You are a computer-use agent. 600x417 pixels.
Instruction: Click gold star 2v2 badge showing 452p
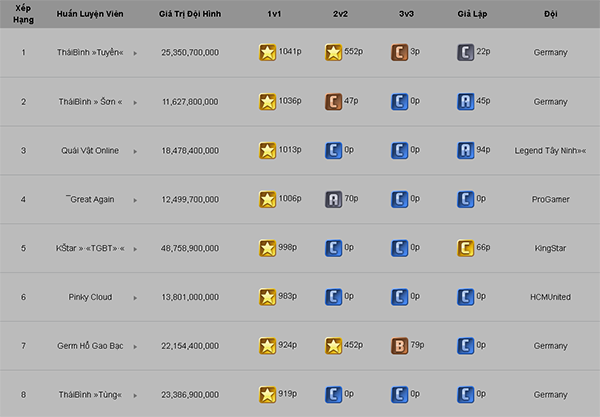tap(333, 346)
